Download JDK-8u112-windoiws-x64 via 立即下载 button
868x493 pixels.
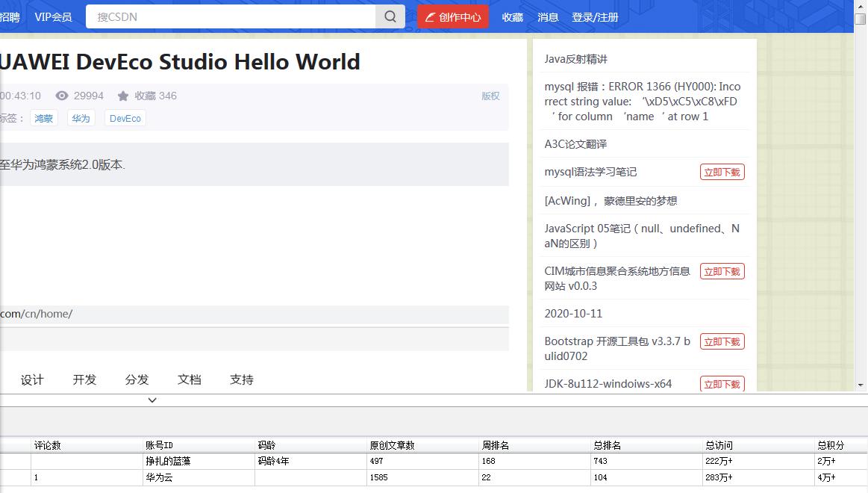(x=721, y=383)
